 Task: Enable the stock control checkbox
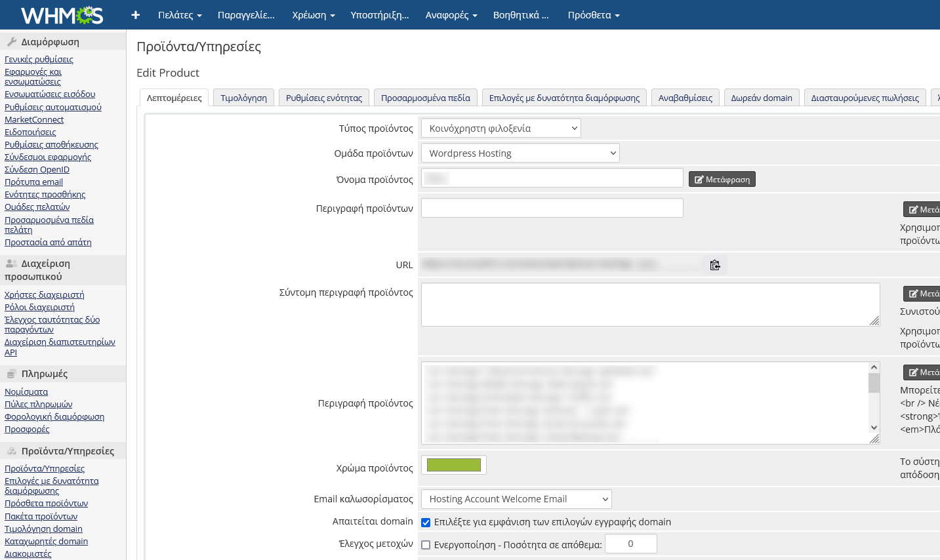click(426, 545)
